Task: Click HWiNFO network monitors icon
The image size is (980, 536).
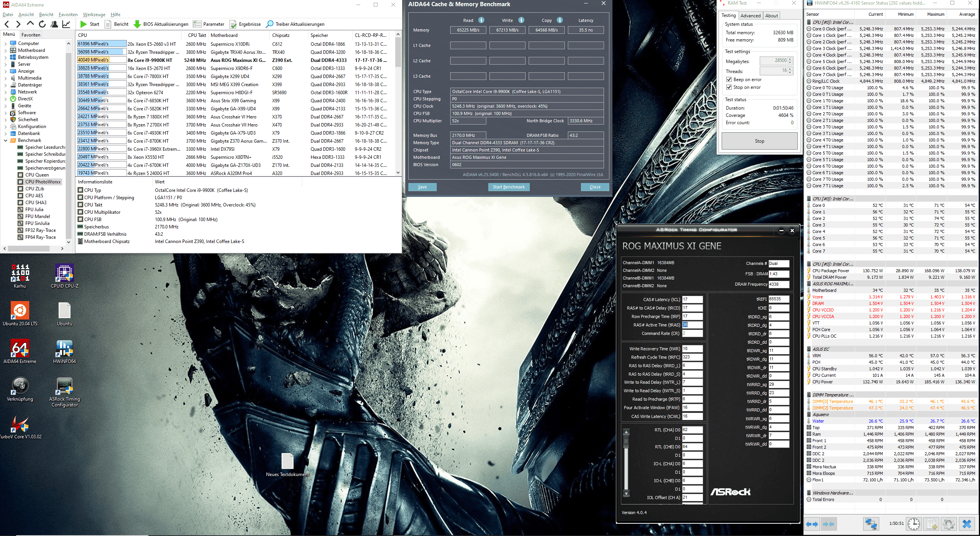Action: point(870,524)
